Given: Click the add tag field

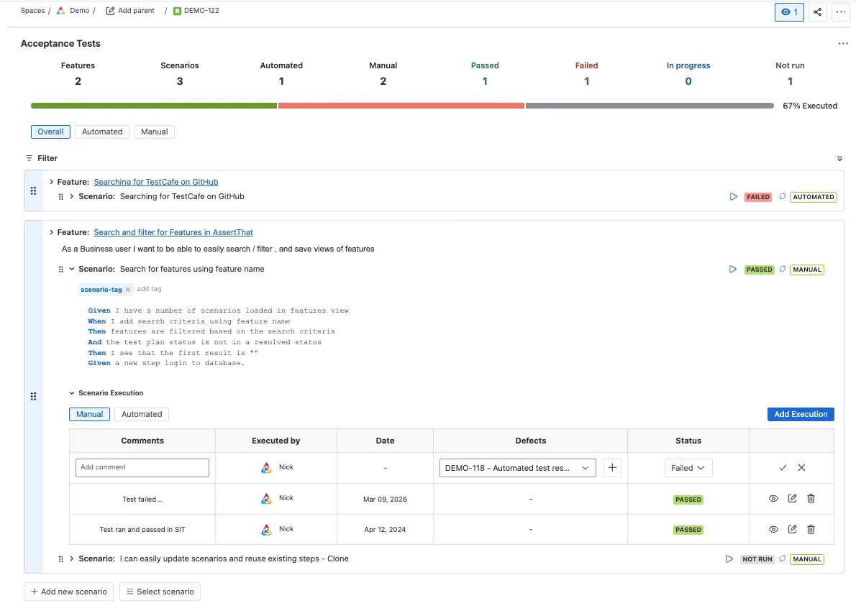Looking at the screenshot, I should (149, 289).
